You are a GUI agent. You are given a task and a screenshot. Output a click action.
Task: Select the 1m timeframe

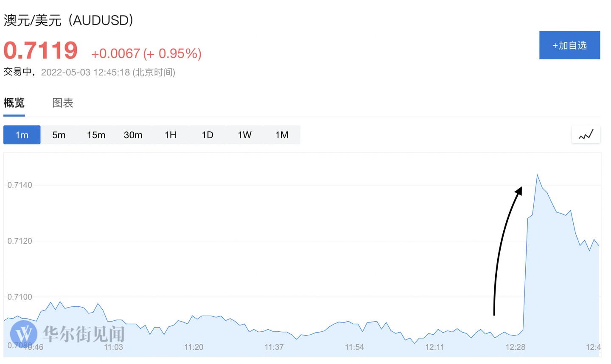[22, 135]
